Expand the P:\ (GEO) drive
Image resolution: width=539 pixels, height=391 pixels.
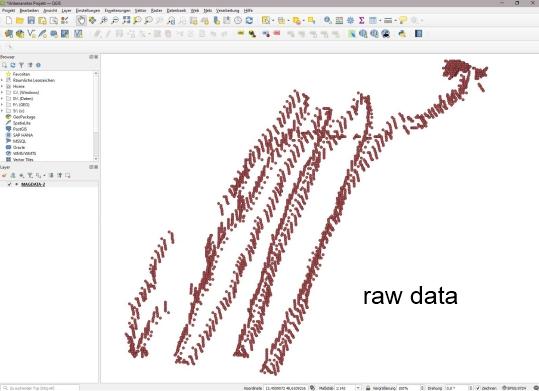2,105
